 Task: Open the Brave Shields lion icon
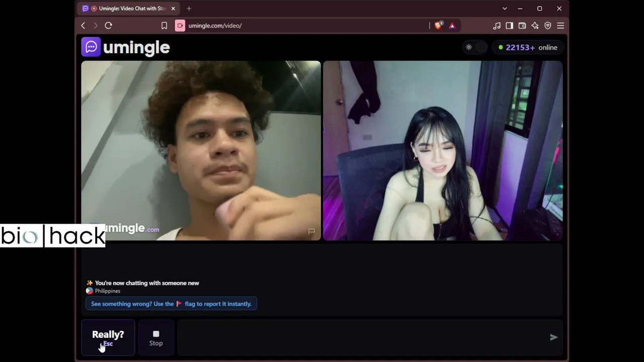(x=438, y=26)
